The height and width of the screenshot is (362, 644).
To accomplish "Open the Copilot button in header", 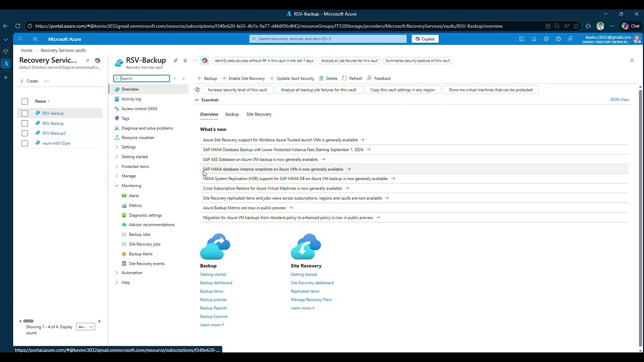I will tap(425, 39).
